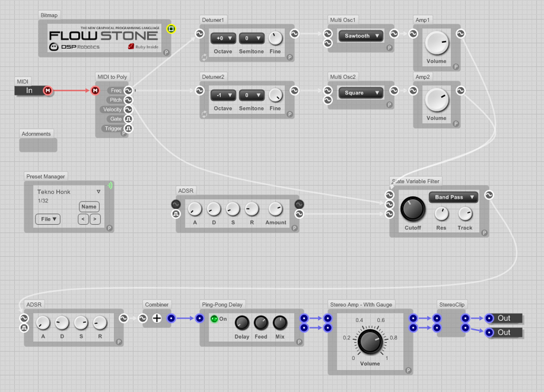This screenshot has height=392, width=544.
Task: Go to next preset with the > button
Action: coord(95,219)
